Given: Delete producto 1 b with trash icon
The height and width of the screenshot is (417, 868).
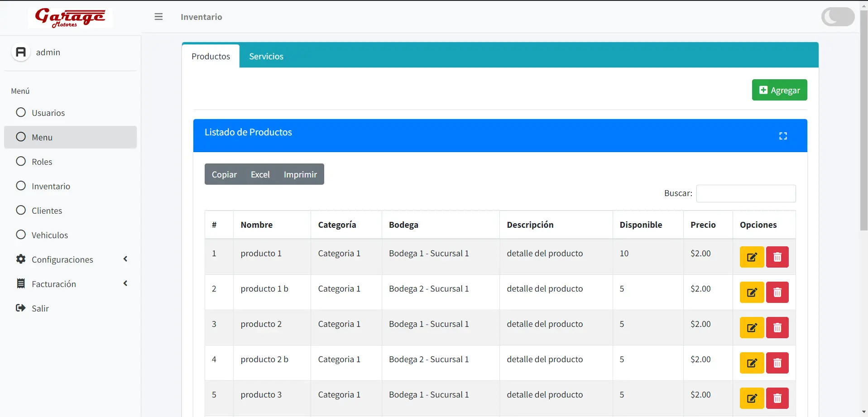Looking at the screenshot, I should tap(777, 292).
